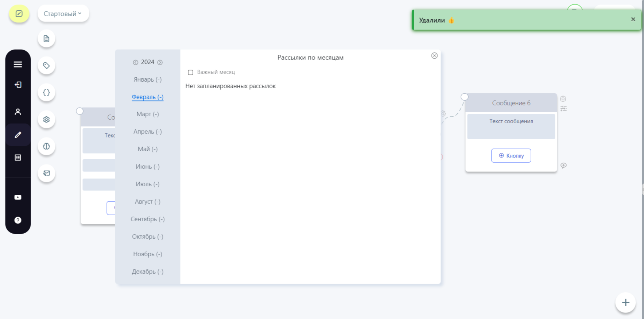Select Май (-) month

tap(148, 149)
